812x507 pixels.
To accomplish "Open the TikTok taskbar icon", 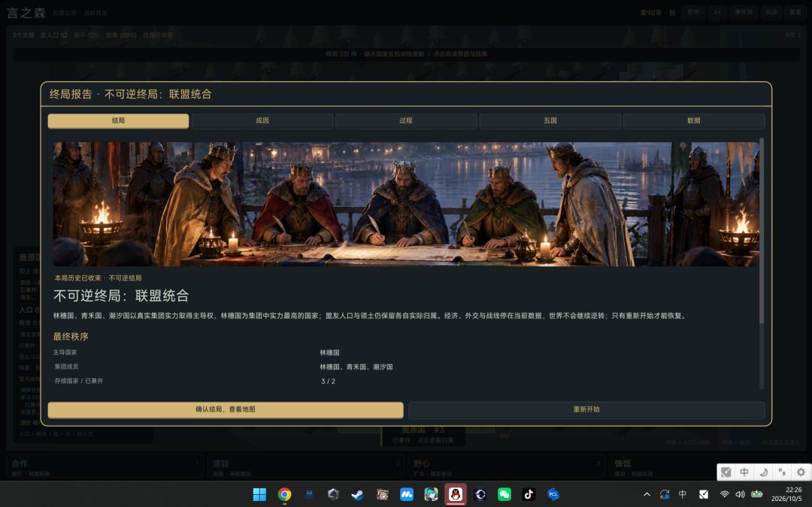I will click(529, 494).
